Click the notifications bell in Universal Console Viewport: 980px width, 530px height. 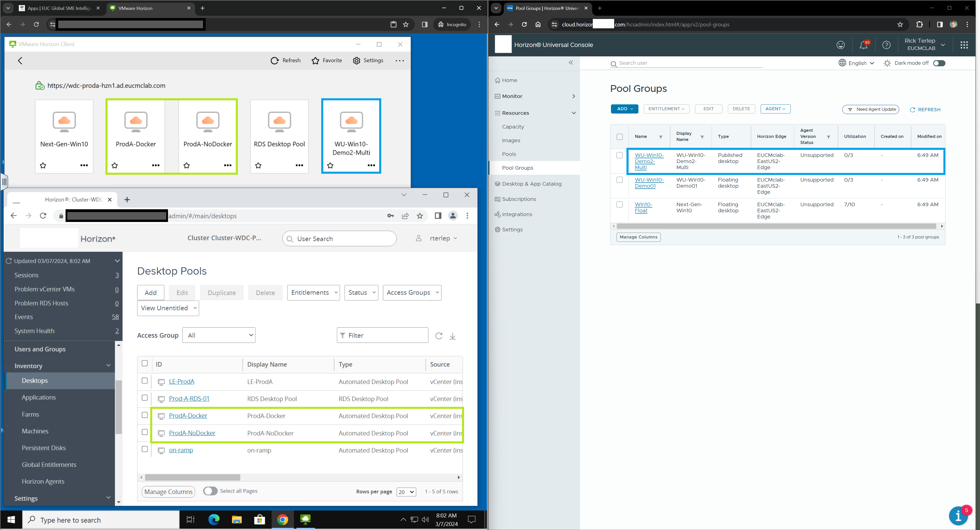click(x=863, y=45)
